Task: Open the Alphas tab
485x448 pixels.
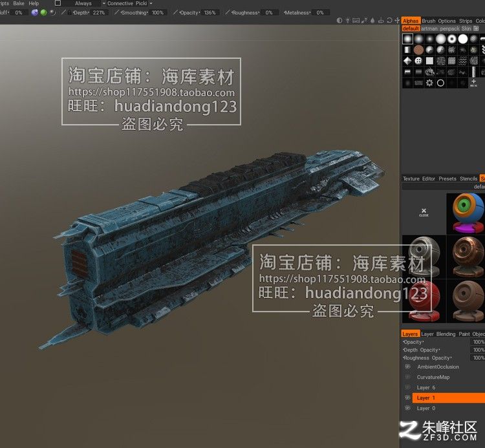Action: click(411, 21)
